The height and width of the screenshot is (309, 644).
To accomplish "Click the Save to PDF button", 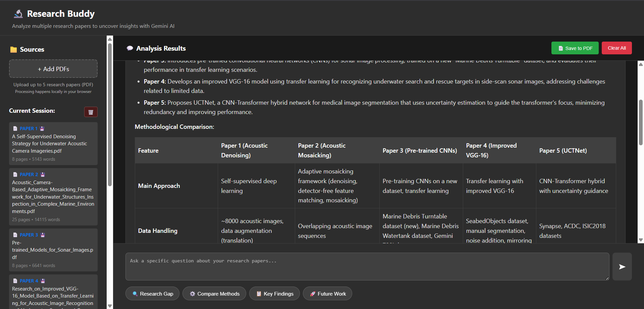I will (x=575, y=48).
